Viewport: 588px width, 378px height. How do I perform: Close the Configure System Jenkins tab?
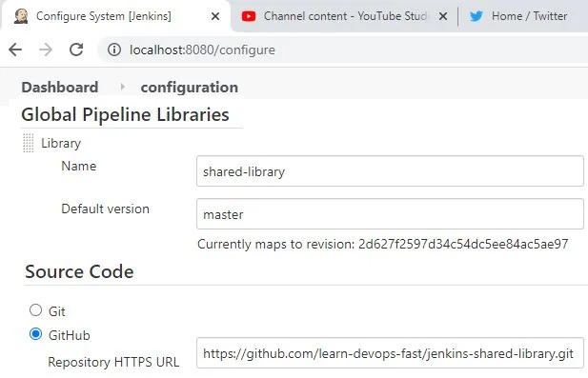(215, 16)
